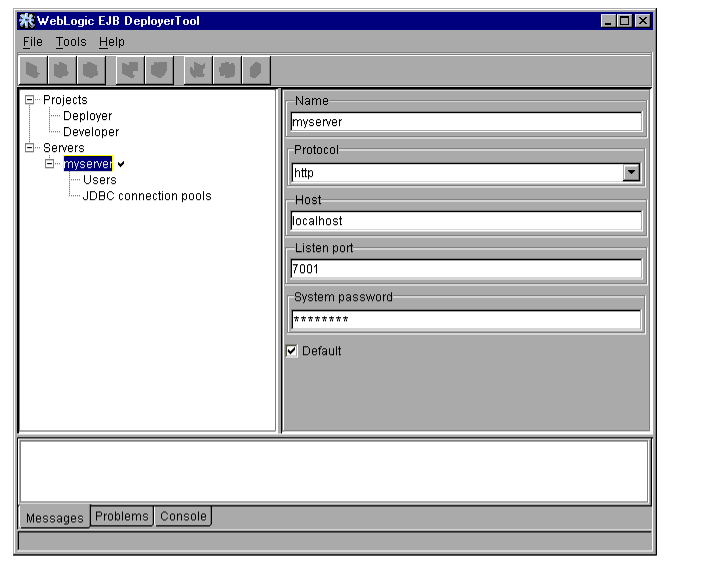Maximize the DeployerTool window
Viewport: 713px width, 580px height.
(625, 21)
